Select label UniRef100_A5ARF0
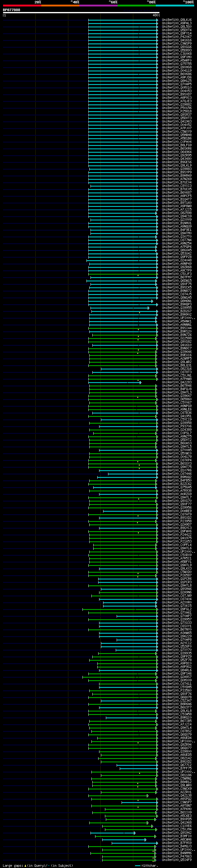Viewport: 197px width, 868px height. (177, 60)
